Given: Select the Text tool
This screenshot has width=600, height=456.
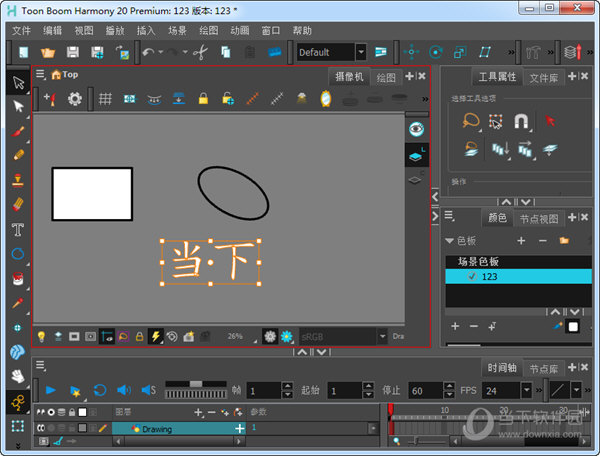Looking at the screenshot, I should [x=18, y=230].
